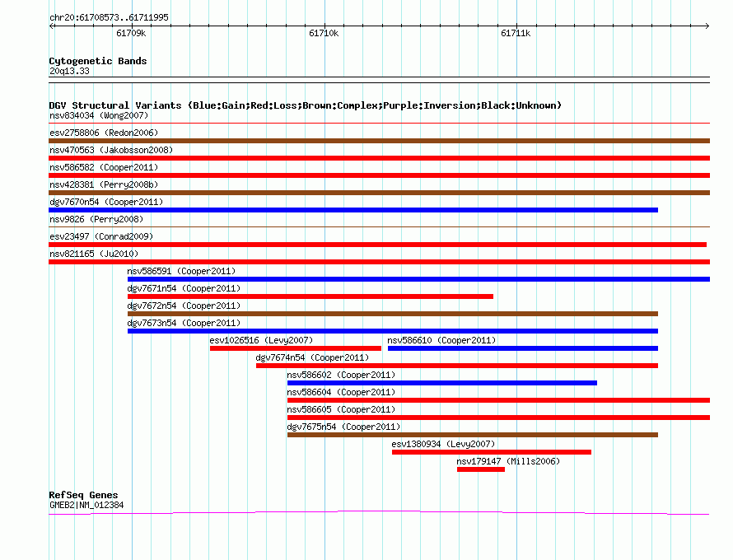This screenshot has width=733, height=560.
Task: Click the 61709k ruler position label
Action: [x=131, y=33]
